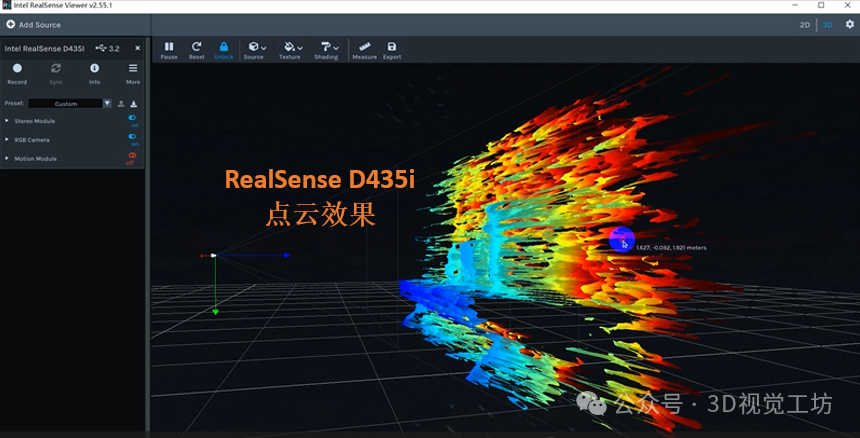Click the preset dropdown arrow
The height and width of the screenshot is (438, 860).
pos(108,103)
